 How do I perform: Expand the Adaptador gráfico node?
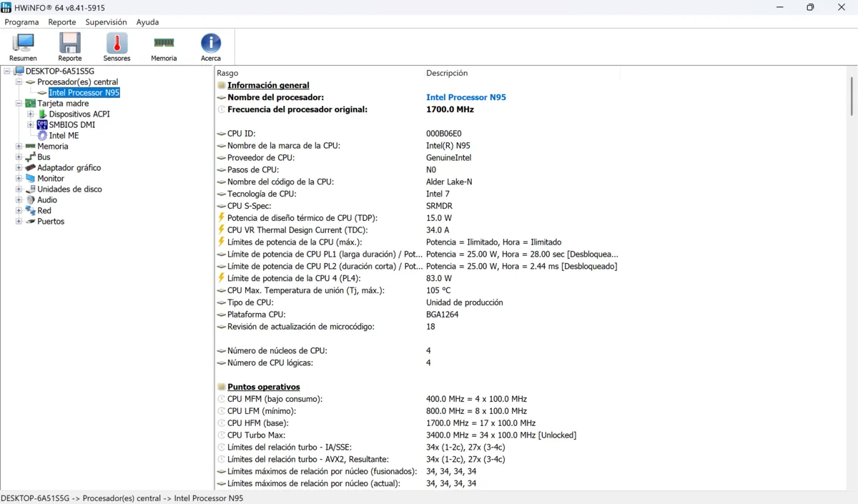point(19,168)
